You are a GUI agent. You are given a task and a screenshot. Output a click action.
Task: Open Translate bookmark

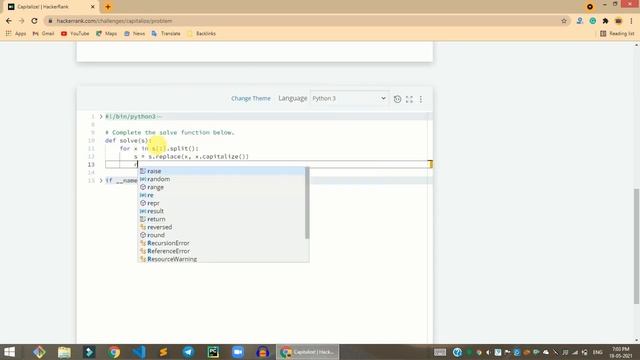click(x=166, y=33)
